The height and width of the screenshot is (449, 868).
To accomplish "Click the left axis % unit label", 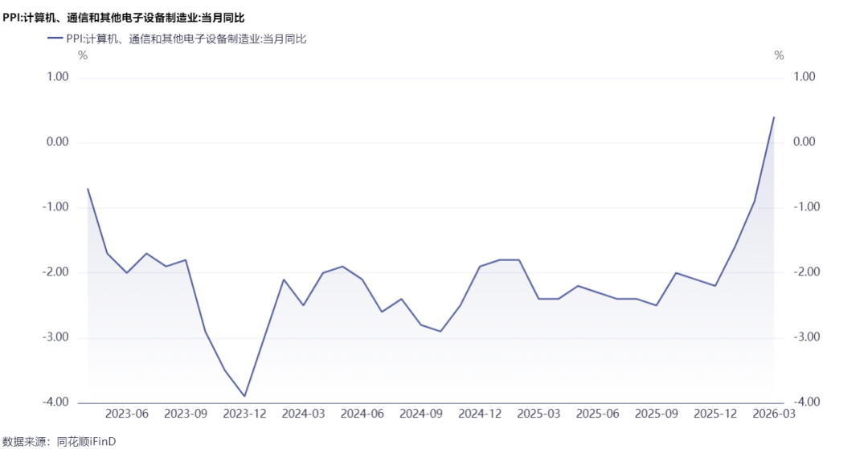I will tap(83, 55).
